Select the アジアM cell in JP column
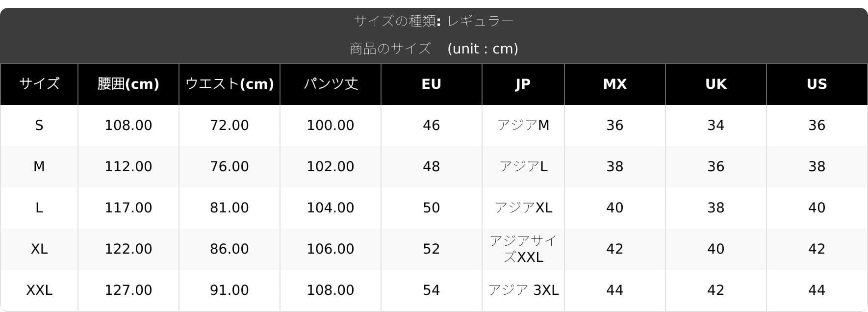This screenshot has height=312, width=868. click(523, 126)
